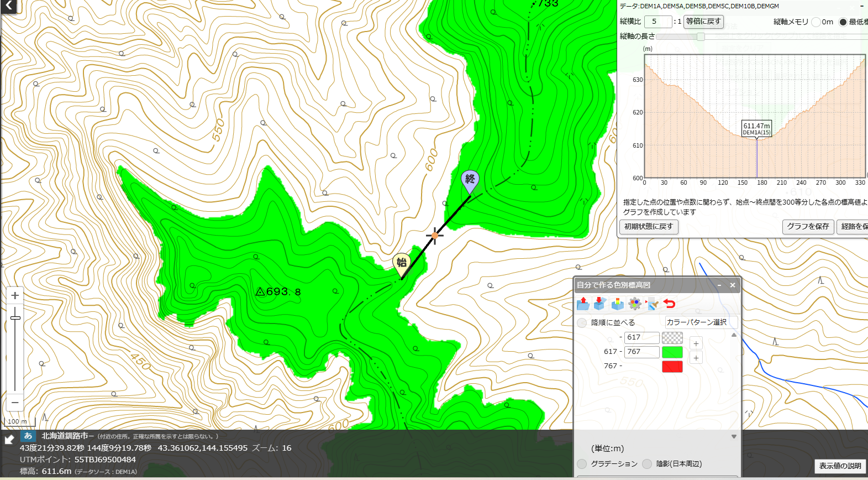868x480 pixels.
Task: Click the color-box layer icon
Action: (618, 304)
